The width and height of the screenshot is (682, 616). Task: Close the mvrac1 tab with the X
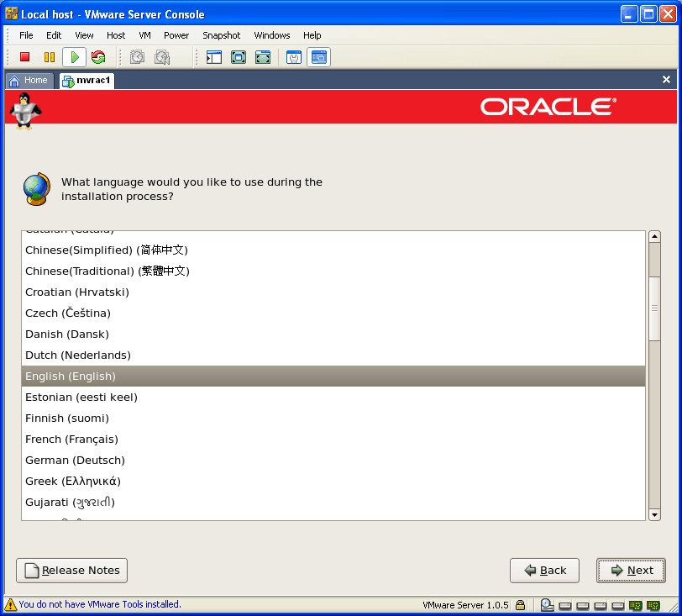[x=667, y=80]
